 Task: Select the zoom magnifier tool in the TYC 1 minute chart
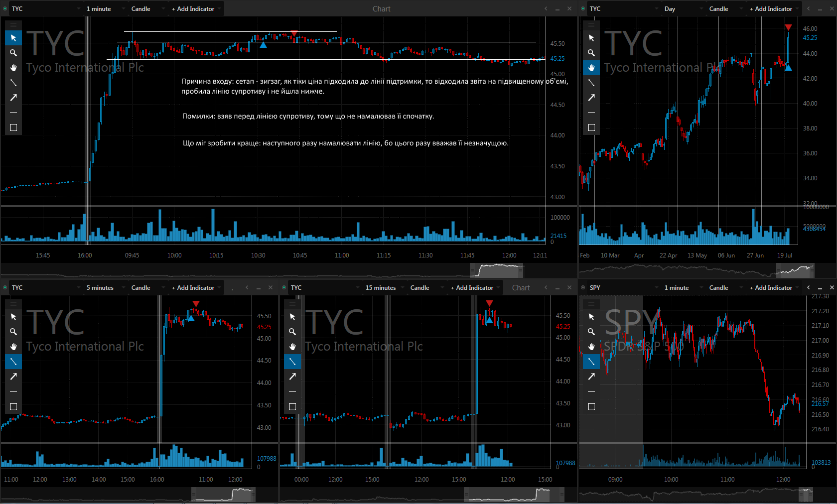13,53
